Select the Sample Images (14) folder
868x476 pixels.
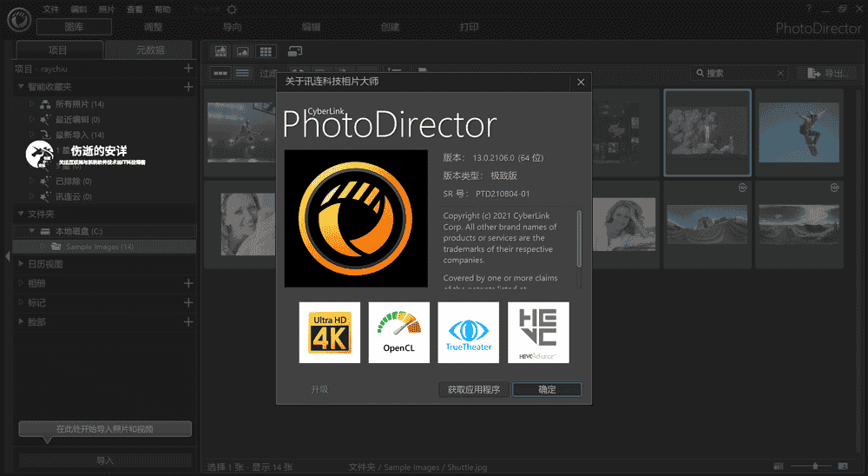105,247
